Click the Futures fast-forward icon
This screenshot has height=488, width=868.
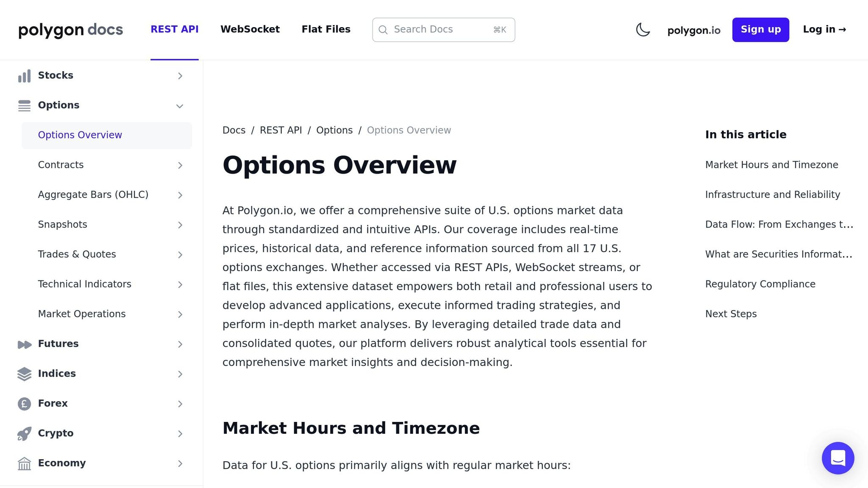(24, 344)
